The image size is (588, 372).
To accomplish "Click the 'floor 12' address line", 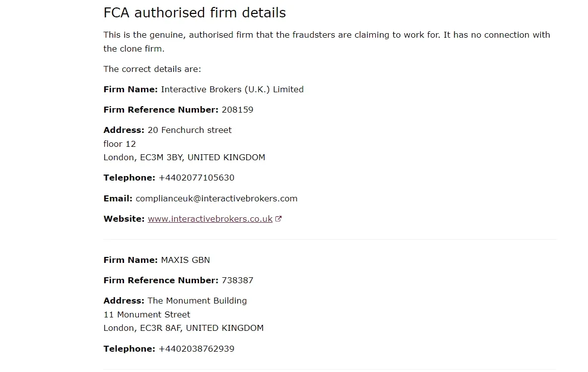I will pos(120,144).
